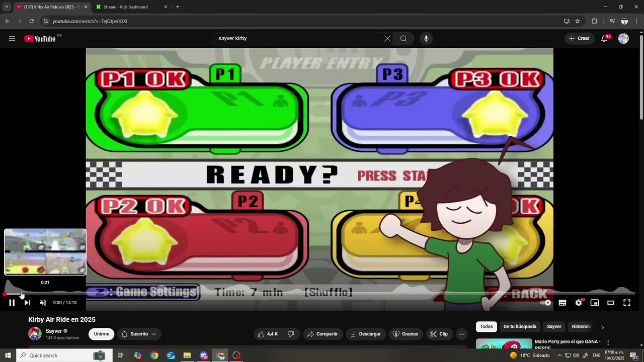Open the browser media control icon

pyautogui.click(x=612, y=21)
